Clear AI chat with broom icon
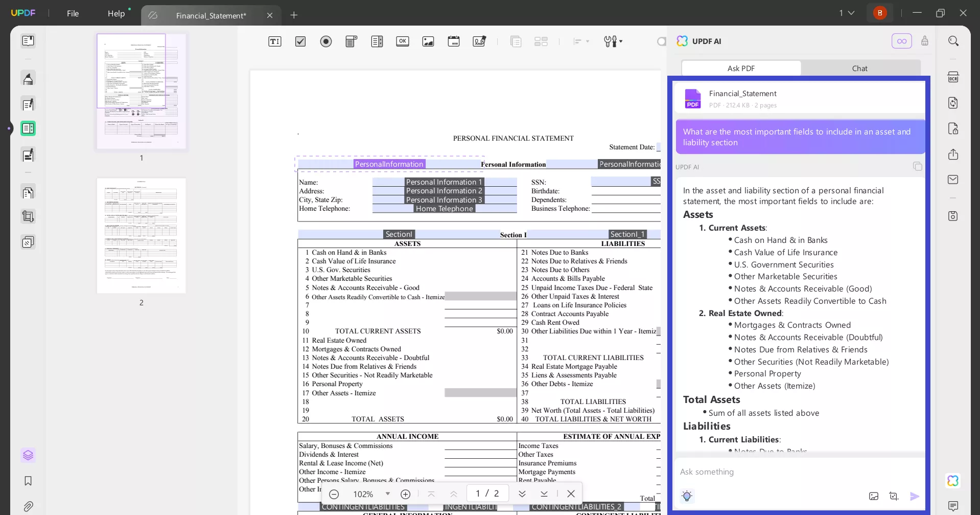 pos(924,41)
